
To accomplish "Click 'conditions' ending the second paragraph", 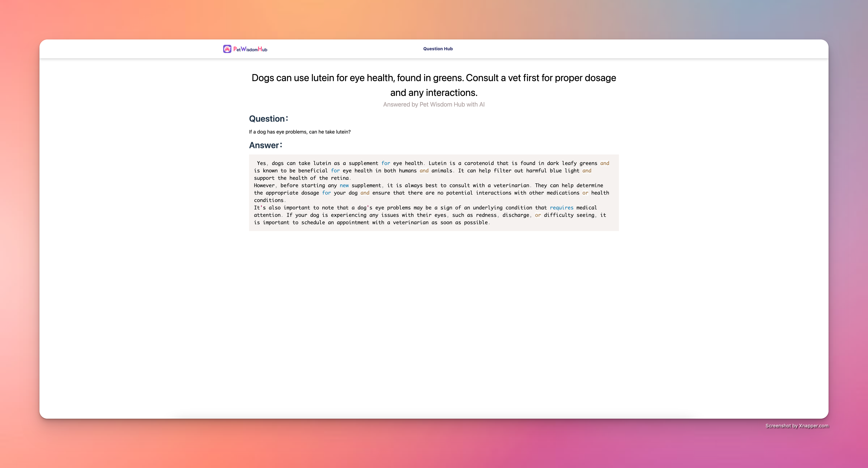I will pos(268,200).
